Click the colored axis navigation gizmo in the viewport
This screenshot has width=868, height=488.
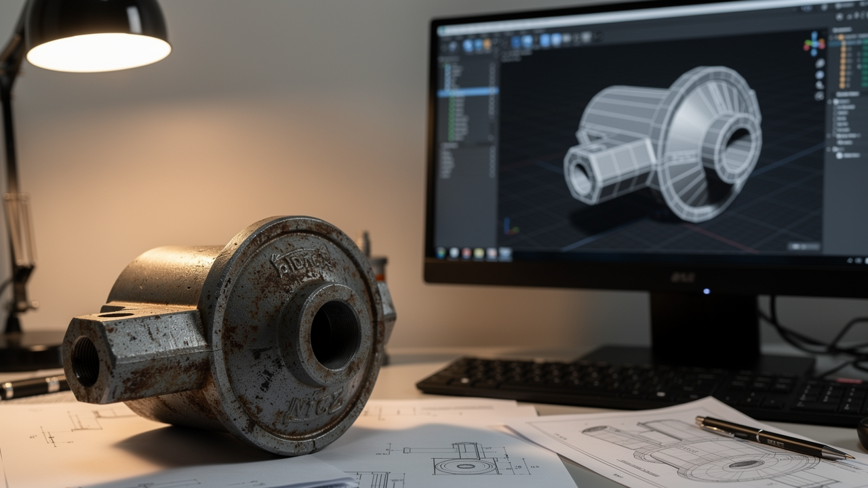[x=814, y=43]
